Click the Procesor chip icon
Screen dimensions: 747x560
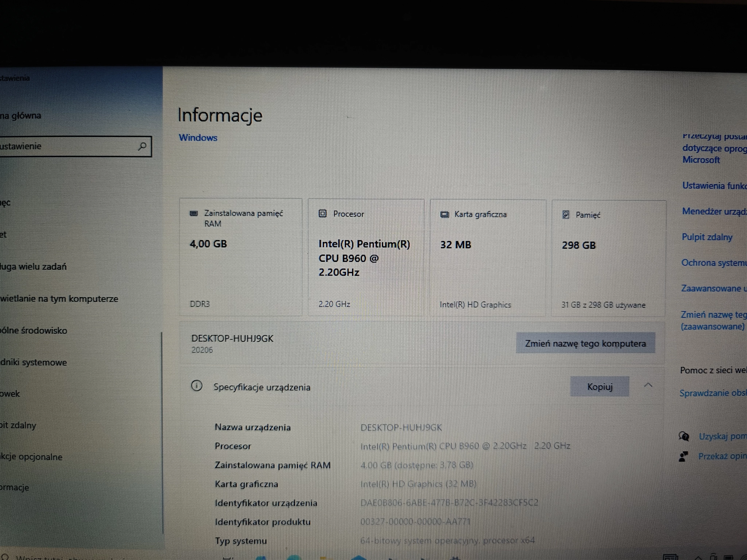pos(323,214)
